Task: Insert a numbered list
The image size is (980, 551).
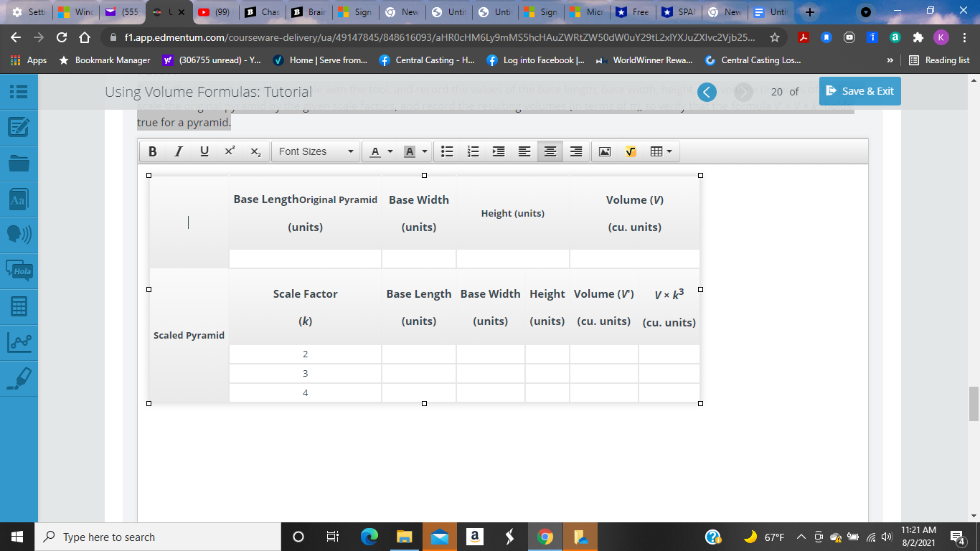Action: 473,151
